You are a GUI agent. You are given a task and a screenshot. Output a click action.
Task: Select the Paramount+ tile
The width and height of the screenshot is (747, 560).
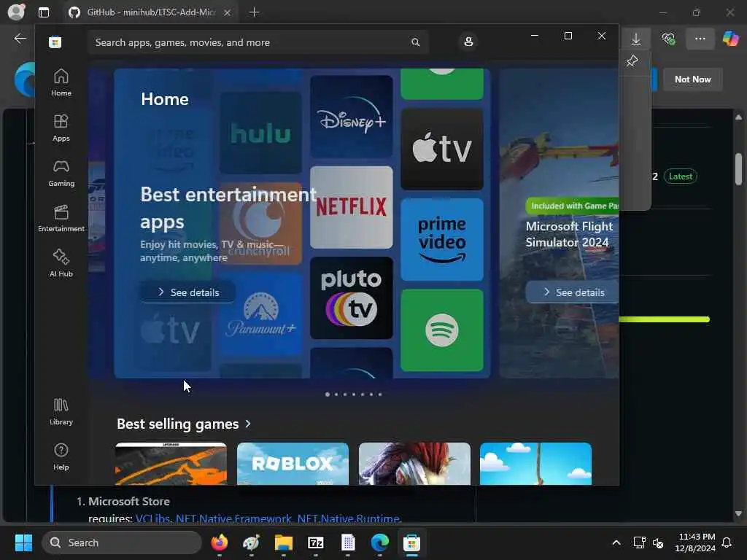click(x=260, y=314)
